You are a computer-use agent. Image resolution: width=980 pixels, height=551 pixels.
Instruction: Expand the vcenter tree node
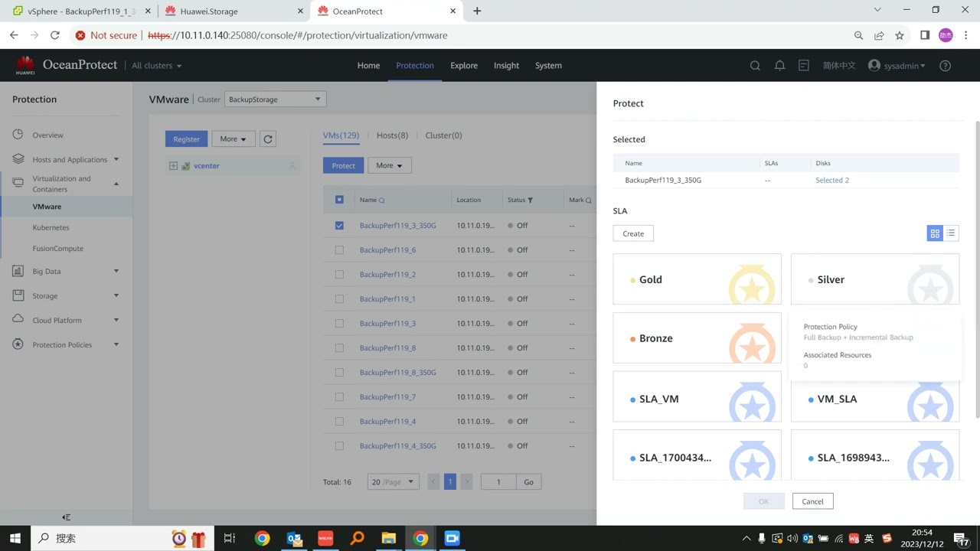[173, 166]
